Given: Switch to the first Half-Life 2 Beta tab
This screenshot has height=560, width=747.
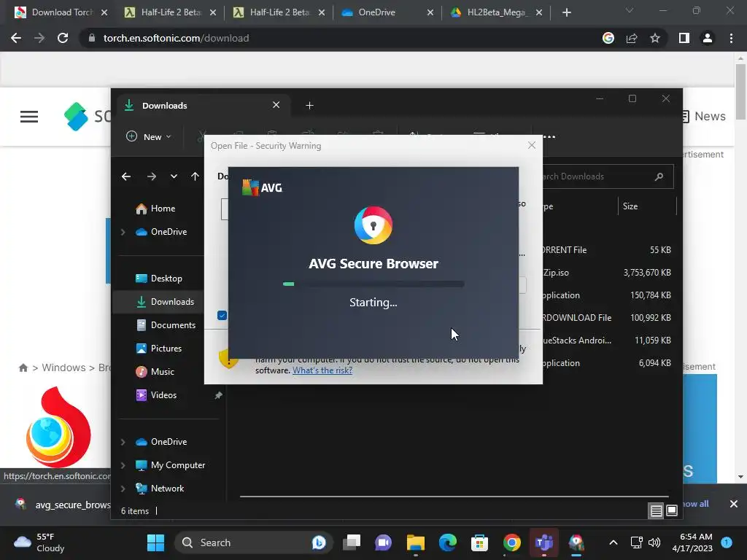Looking at the screenshot, I should 170,12.
